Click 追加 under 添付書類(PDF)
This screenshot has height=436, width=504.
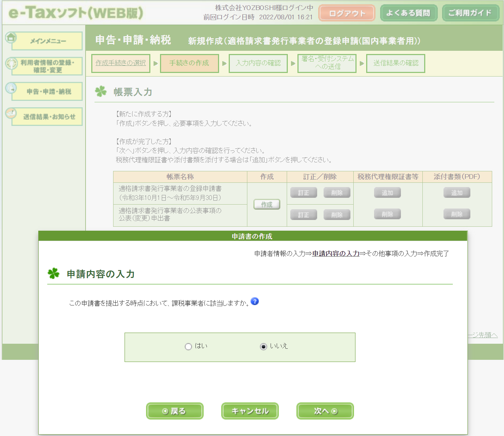(457, 193)
